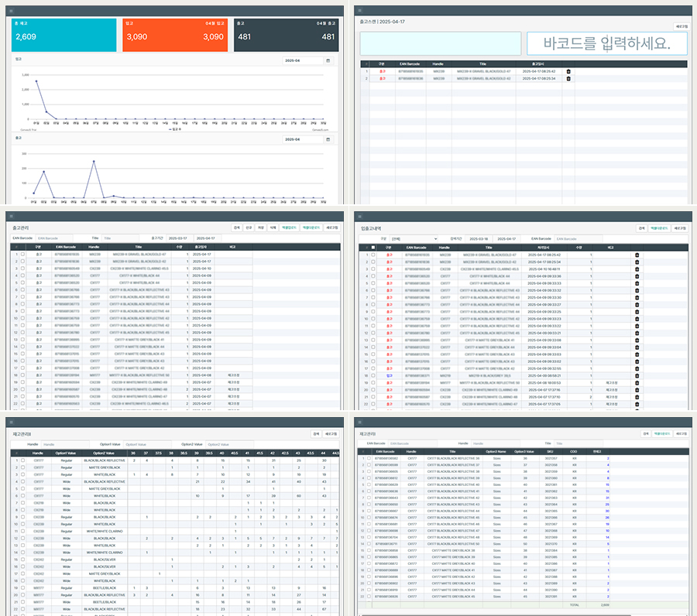Open hamburger menu in 출고스캔 panel header
Image resolution: width=697 pixels, height=616 pixels.
coord(359,11)
